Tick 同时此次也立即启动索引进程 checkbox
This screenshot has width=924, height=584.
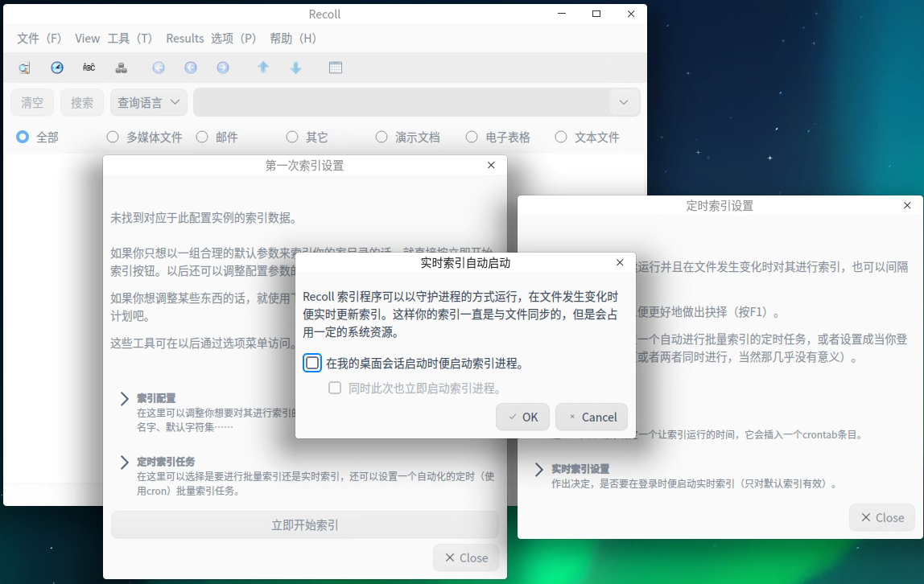[335, 388]
